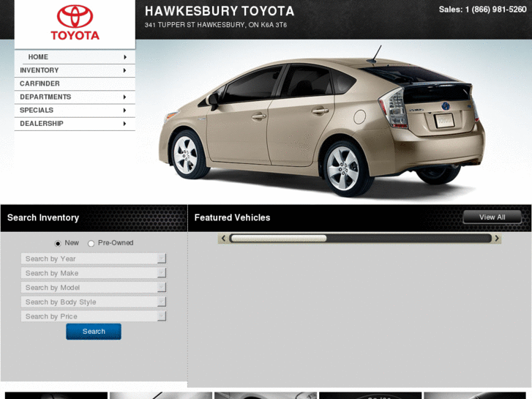Click the Search Inventory heading

point(43,217)
